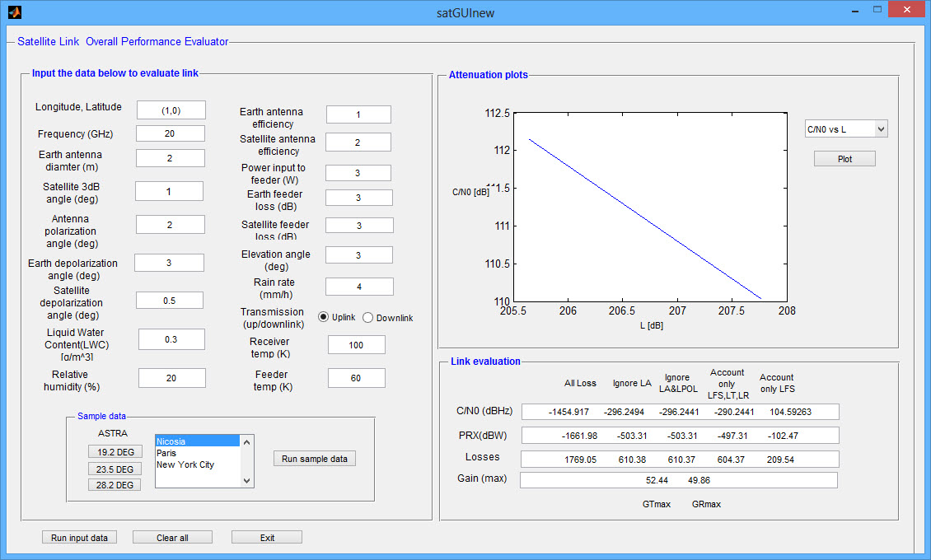Screen dimensions: 931x560
Task: Click Elevation angle field
Action: (x=359, y=255)
